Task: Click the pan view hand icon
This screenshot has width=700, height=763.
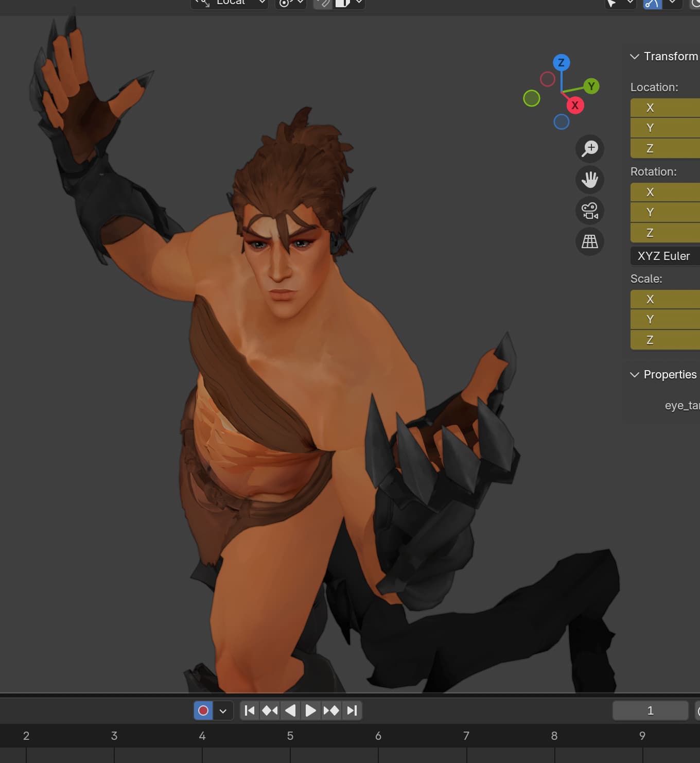Action: 589,180
